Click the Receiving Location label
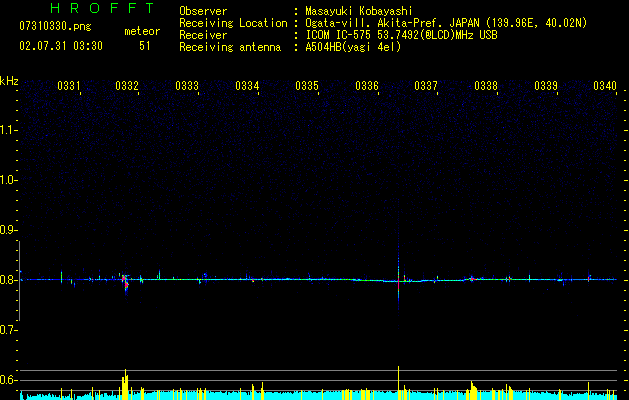This screenshot has width=629, height=400. click(x=233, y=23)
